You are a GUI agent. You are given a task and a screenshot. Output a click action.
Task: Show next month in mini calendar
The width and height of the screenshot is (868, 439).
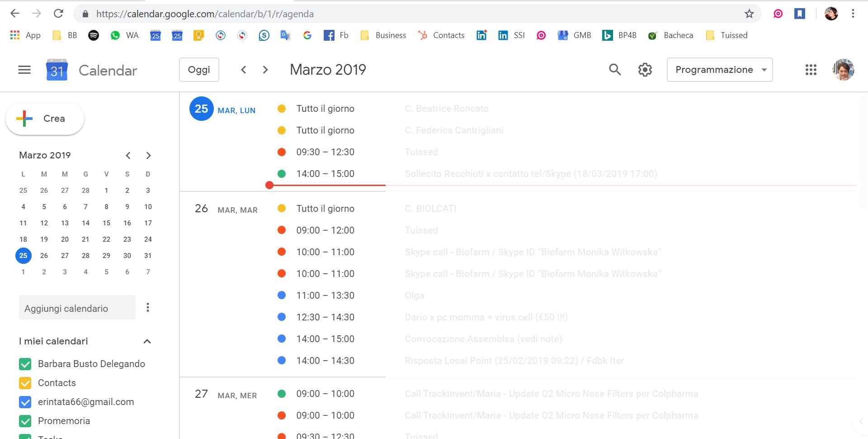(148, 155)
